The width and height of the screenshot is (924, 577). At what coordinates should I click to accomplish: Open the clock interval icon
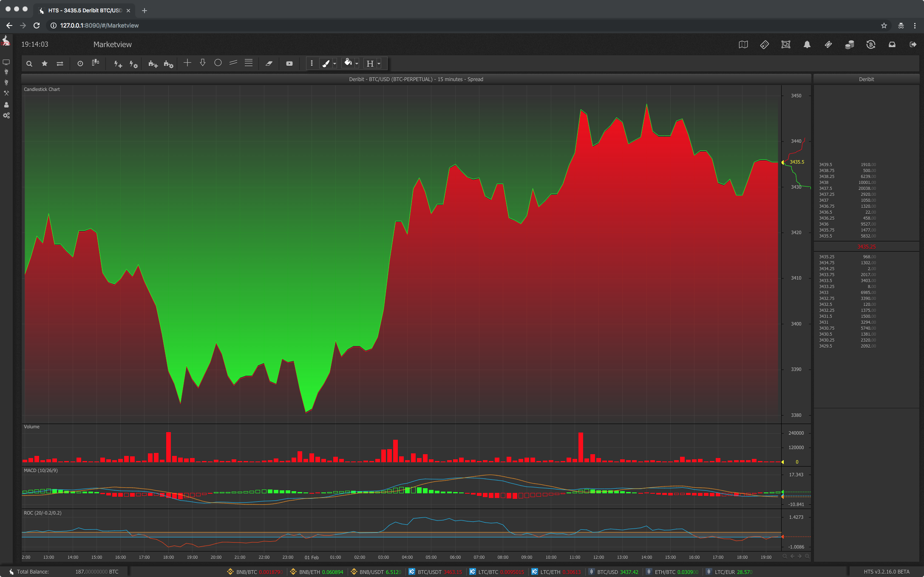(80, 64)
